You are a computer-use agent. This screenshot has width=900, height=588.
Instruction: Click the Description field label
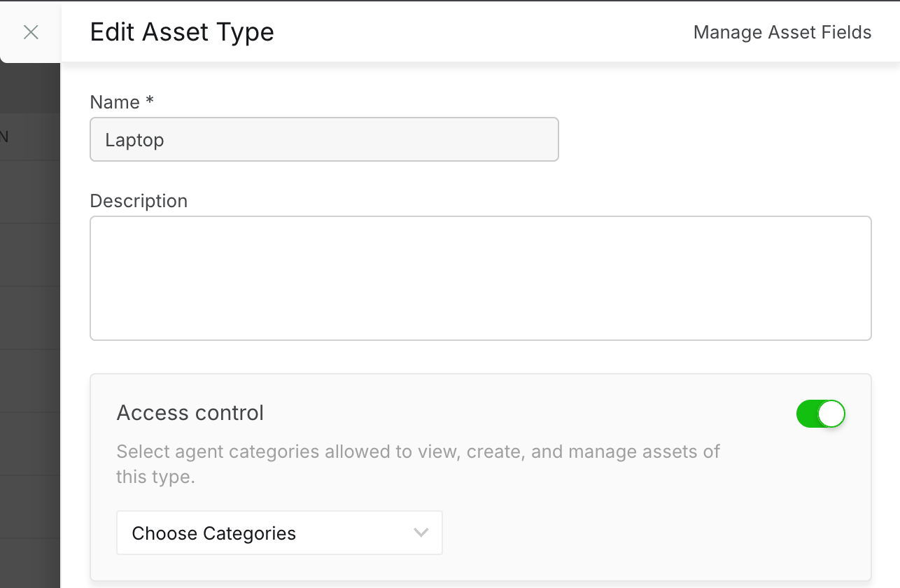tap(139, 201)
